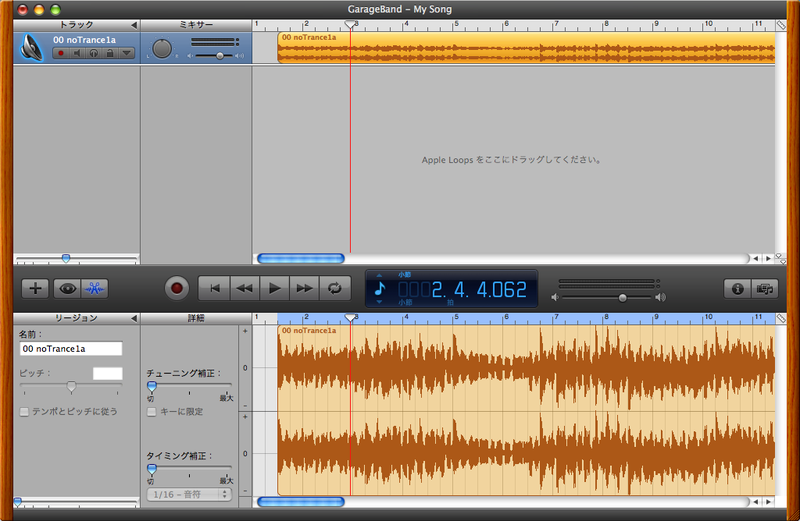Click bar 5 in the timeline ruler
The image size is (800, 521).
click(x=456, y=24)
